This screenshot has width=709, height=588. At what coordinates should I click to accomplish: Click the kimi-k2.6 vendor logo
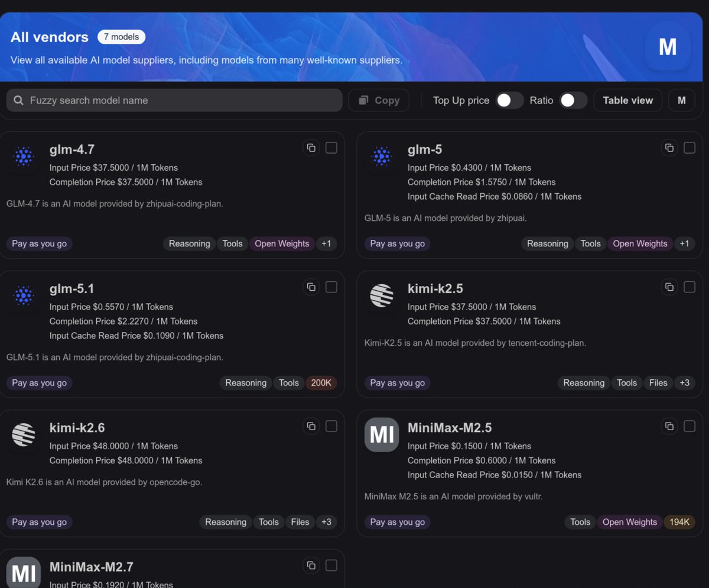pos(24,434)
